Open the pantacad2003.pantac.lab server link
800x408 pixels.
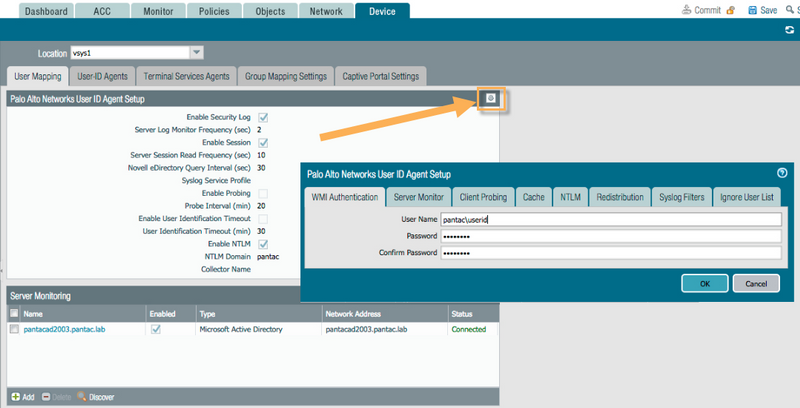64,329
